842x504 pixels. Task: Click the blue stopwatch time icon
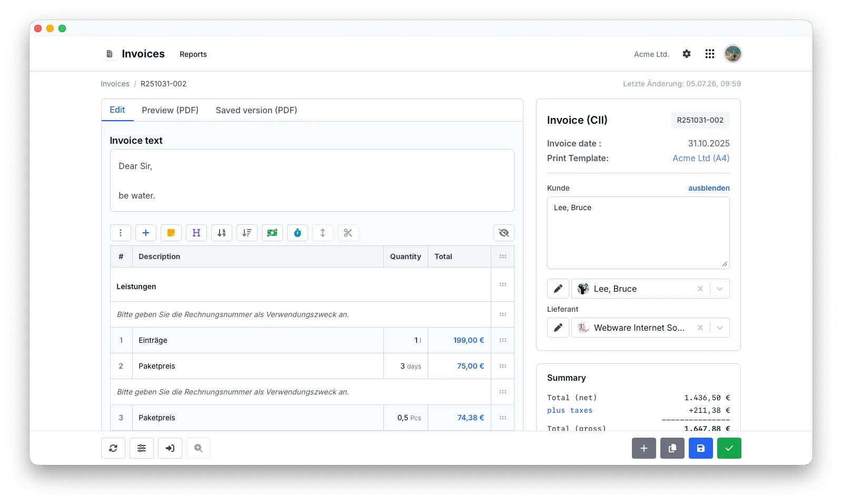click(x=298, y=233)
